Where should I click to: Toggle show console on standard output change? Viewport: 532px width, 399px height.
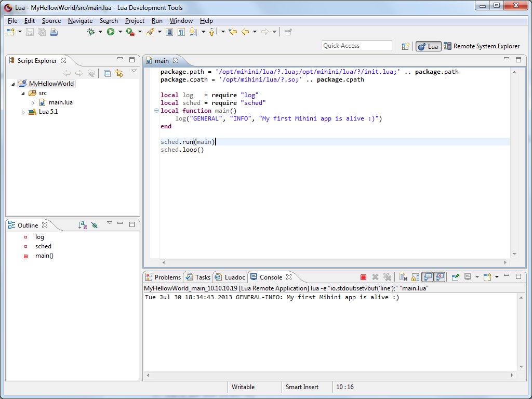427,276
